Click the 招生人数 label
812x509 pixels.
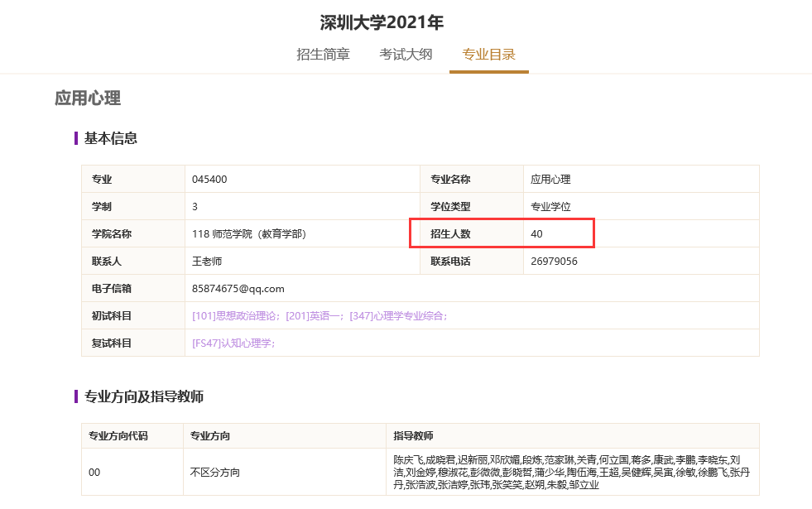click(x=450, y=234)
